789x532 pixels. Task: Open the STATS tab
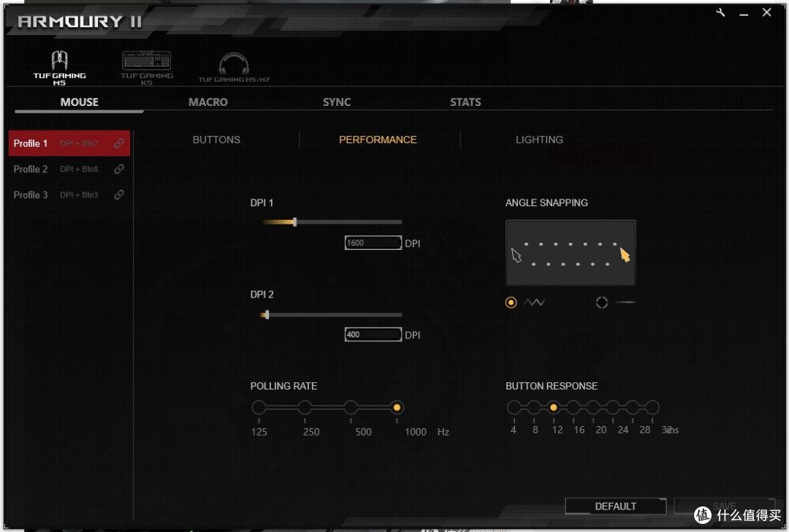[x=465, y=102]
